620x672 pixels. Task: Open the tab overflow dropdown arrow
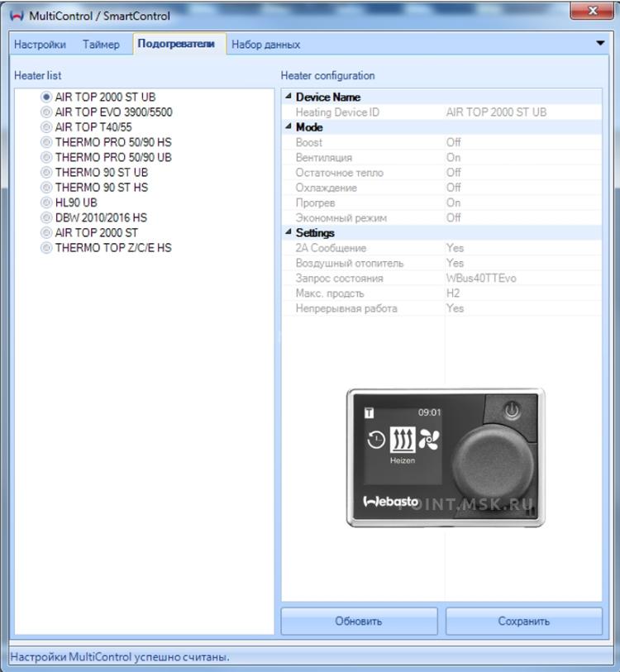(x=600, y=43)
